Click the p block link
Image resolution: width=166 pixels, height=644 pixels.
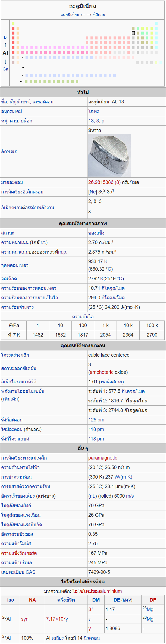(103, 121)
